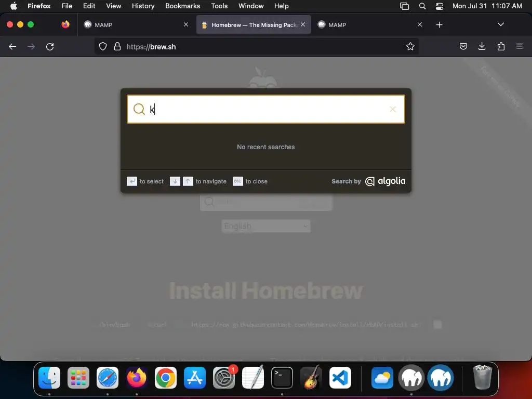Image resolution: width=532 pixels, height=399 pixels.
Task: Open System Settings from the Dock
Action: (x=224, y=378)
